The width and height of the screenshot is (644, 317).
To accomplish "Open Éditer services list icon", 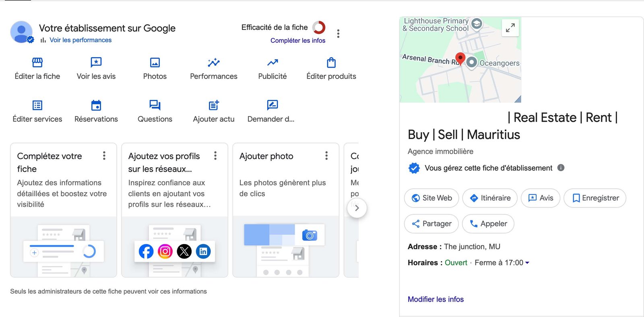I will (x=37, y=105).
